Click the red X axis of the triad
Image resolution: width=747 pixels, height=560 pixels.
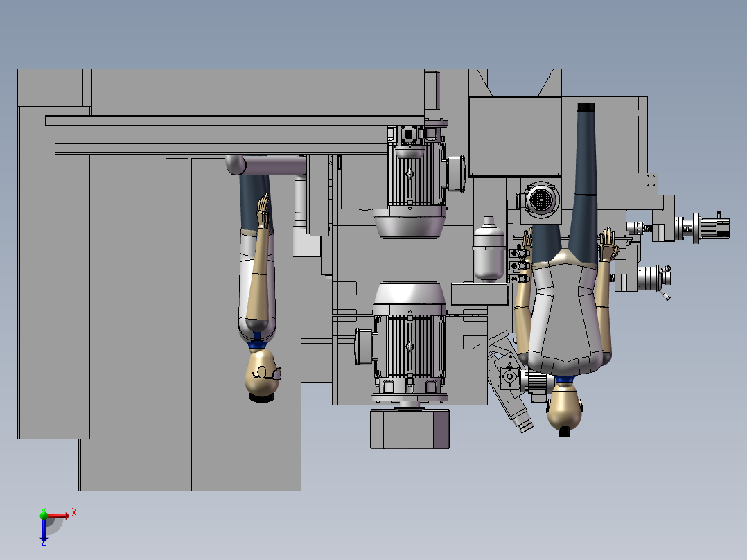pyautogui.click(x=59, y=516)
